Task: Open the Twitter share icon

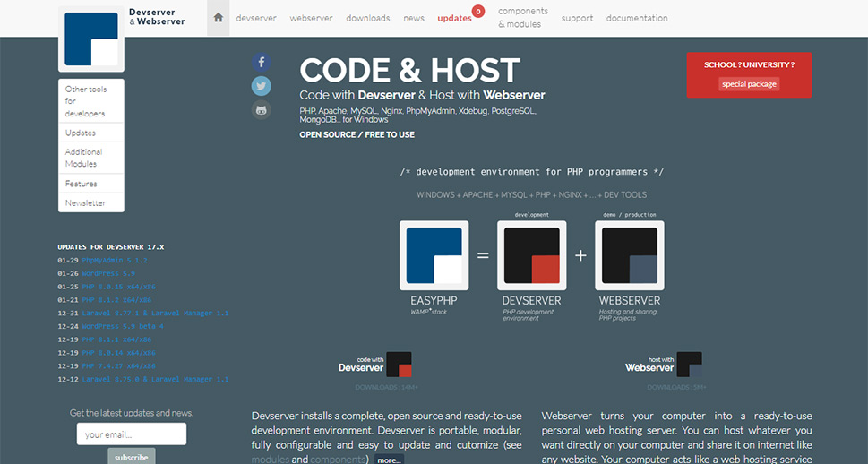Action: pos(262,86)
